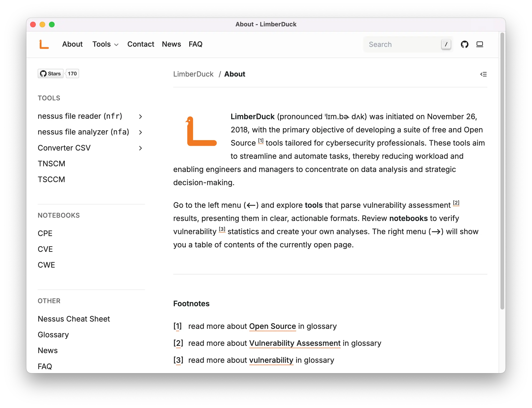Open nessus file reader (nfr) page
Image resolution: width=532 pixels, height=408 pixels.
coord(80,116)
